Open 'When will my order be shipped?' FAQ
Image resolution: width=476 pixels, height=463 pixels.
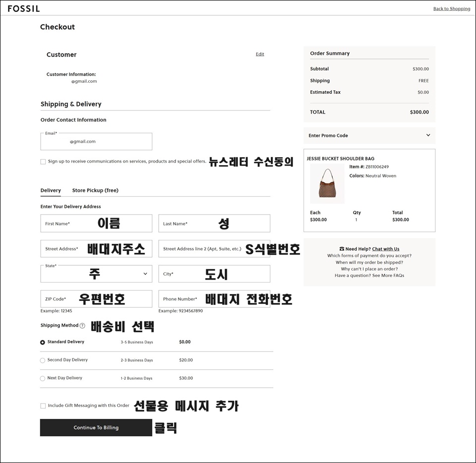(x=369, y=262)
